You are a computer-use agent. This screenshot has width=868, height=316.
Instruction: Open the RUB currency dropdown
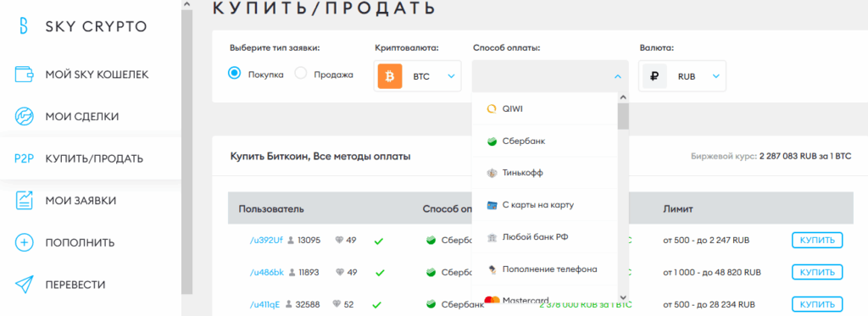pos(682,76)
